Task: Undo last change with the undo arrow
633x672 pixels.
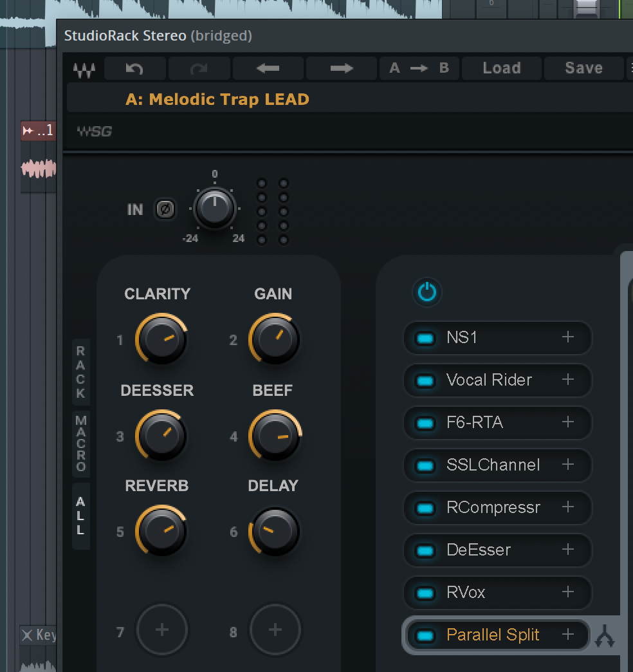Action: [x=134, y=68]
